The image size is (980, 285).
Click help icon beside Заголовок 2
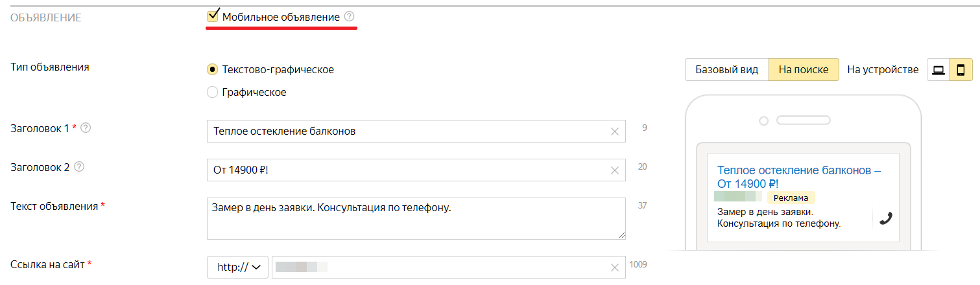[x=79, y=167]
